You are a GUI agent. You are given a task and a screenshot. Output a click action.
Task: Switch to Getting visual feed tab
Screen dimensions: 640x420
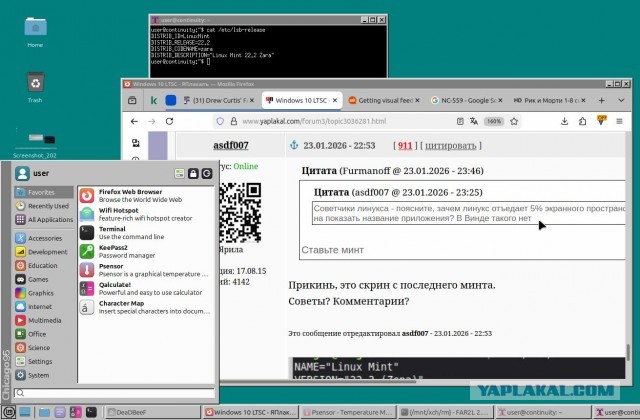(382, 100)
